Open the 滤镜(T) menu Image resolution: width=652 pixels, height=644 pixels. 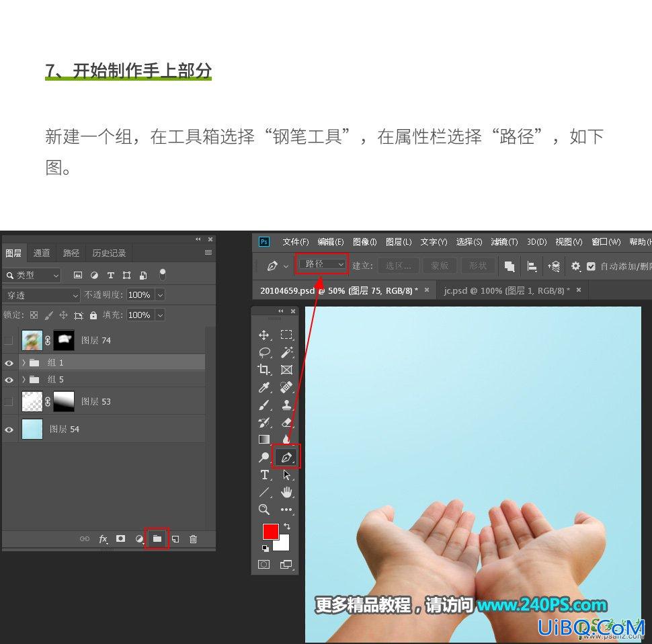(x=504, y=242)
